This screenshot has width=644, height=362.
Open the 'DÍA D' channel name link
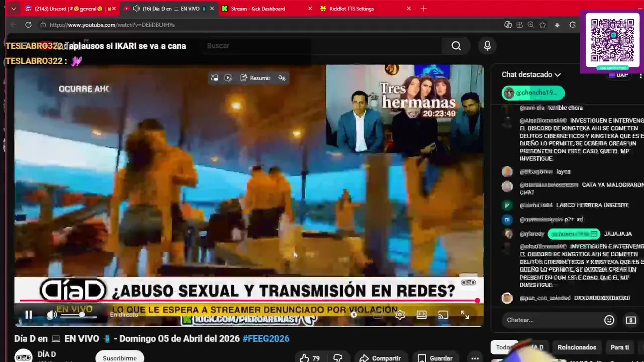click(47, 354)
